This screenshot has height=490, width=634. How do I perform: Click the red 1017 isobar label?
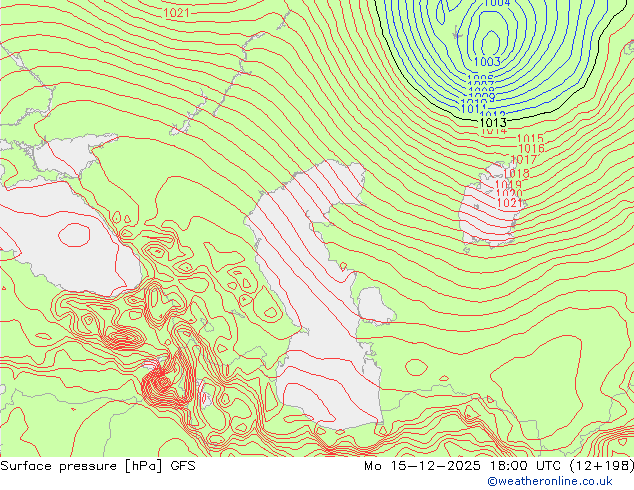point(524,160)
